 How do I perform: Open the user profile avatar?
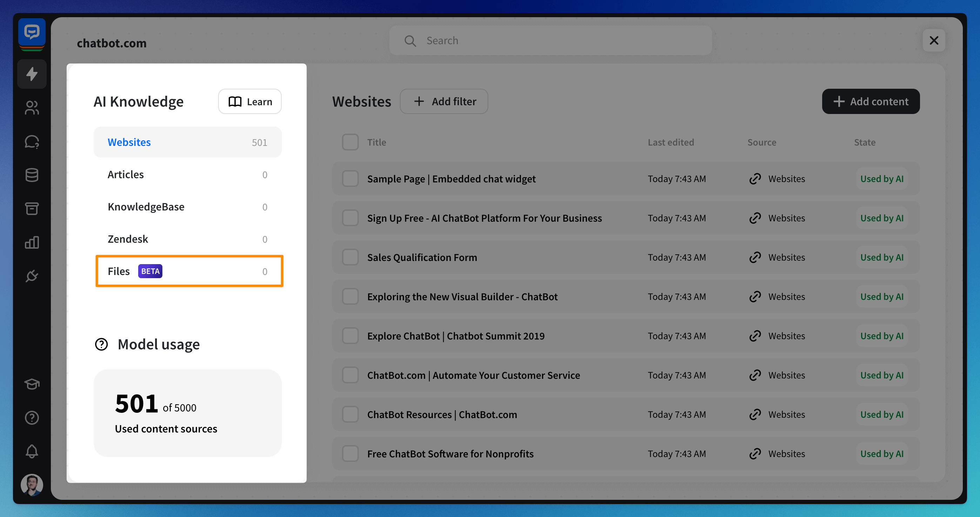32,485
